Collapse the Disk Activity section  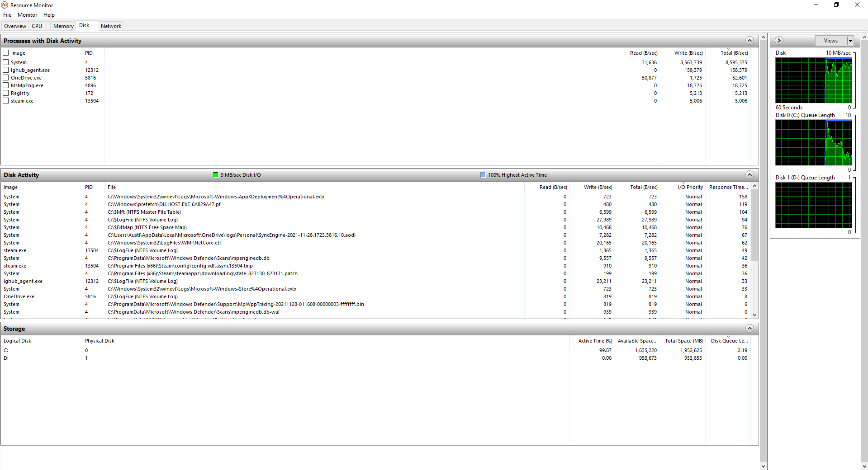click(749, 175)
